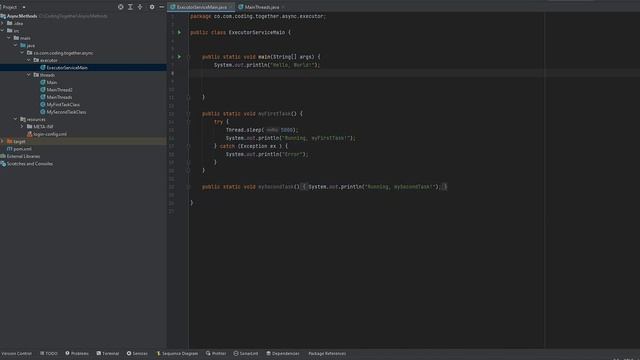This screenshot has width=640, height=360.
Task: Click ExecutorServiceMain class name in editor
Action: tap(257, 32)
